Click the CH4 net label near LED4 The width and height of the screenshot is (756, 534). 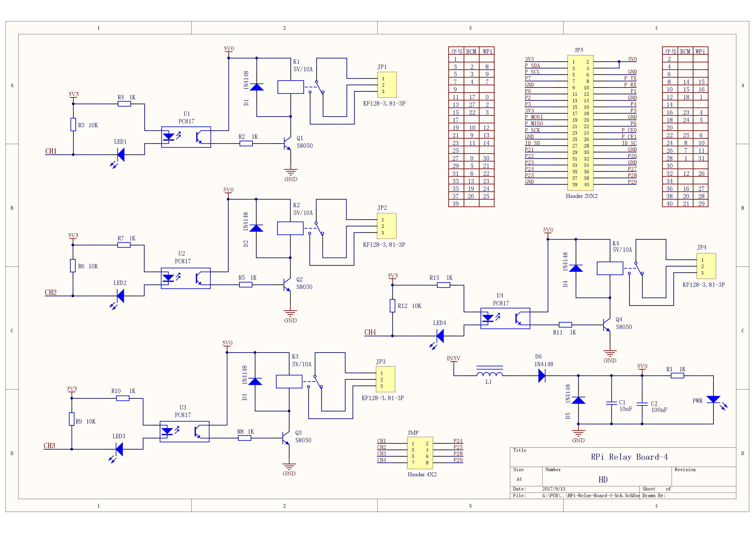[370, 332]
